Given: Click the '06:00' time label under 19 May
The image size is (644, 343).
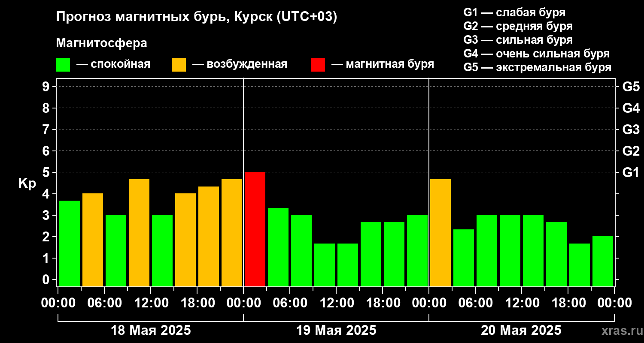Looking at the screenshot, I should click(290, 303).
